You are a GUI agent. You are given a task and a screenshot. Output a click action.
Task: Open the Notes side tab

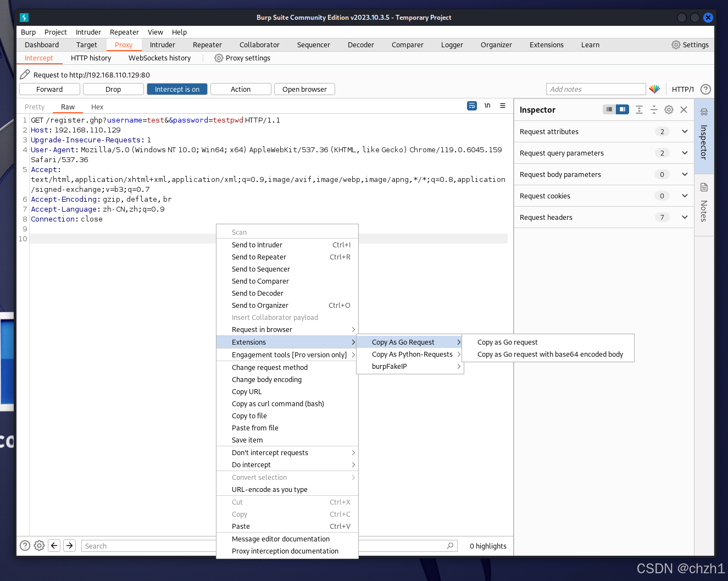(x=704, y=206)
